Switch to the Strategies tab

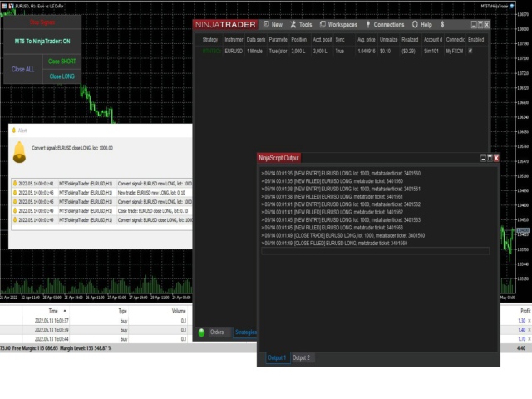click(246, 332)
